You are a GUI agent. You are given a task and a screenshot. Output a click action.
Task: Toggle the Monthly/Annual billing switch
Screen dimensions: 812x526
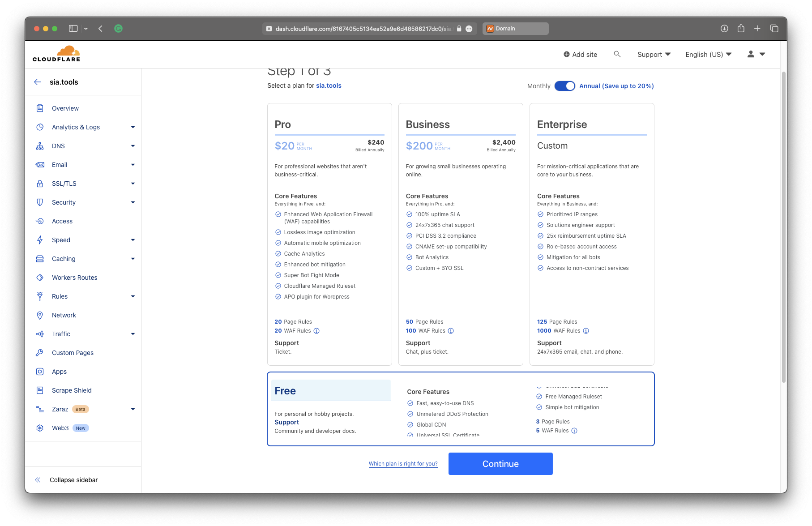pyautogui.click(x=564, y=86)
